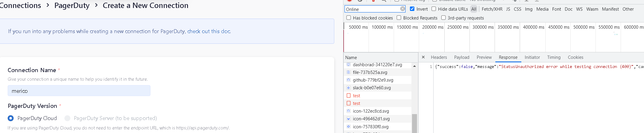This screenshot has height=133, width=644.
Task: Filter requests by Fetch/XHR
Action: click(x=492, y=9)
